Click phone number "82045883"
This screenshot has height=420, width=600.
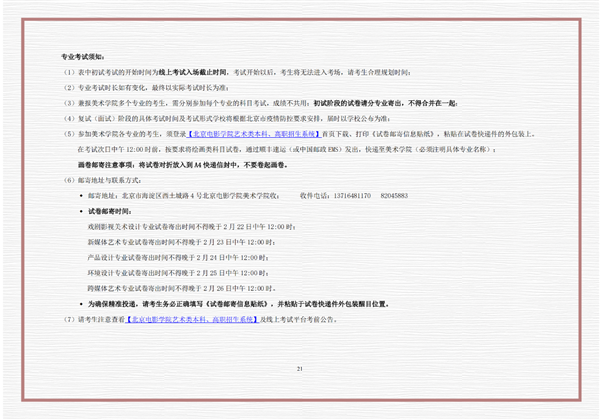(x=394, y=196)
